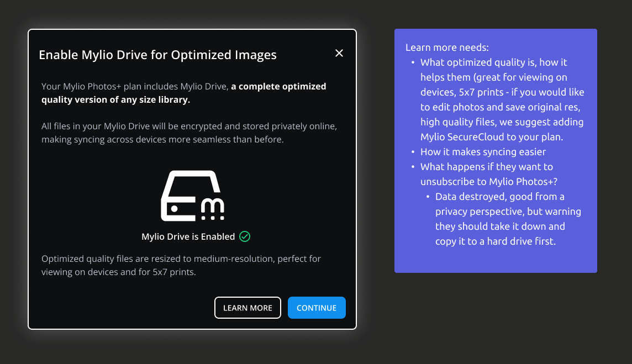Click the "How it makes syncing easier" bullet
The height and width of the screenshot is (364, 632).
483,152
